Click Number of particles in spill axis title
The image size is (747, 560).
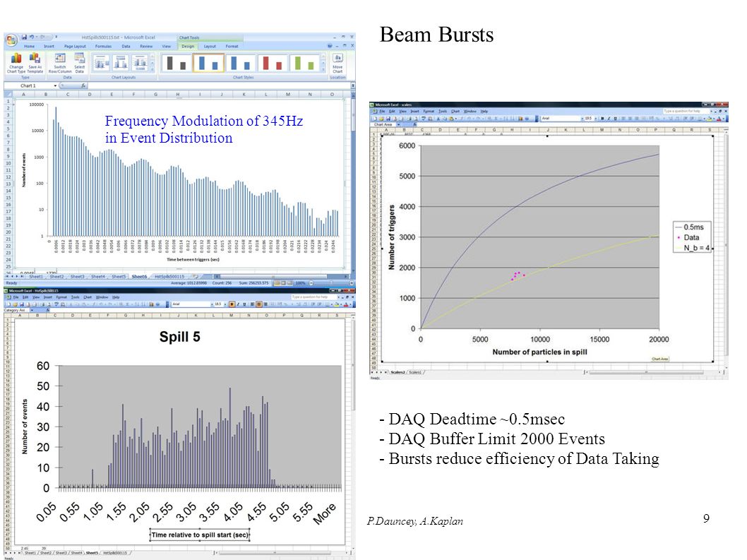[x=539, y=352]
